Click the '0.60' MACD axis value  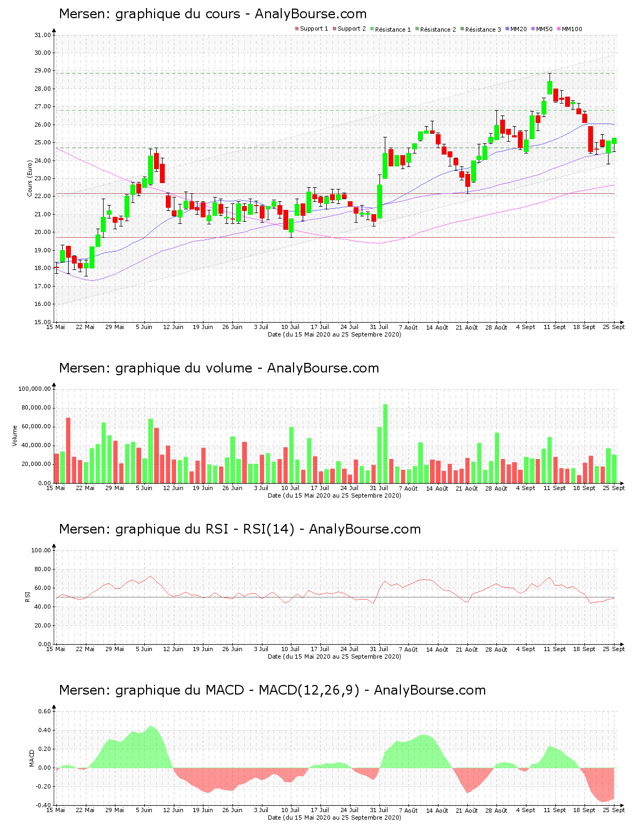click(45, 711)
